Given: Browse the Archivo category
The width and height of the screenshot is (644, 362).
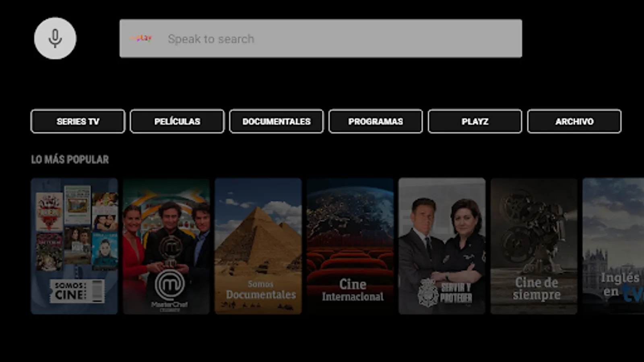Looking at the screenshot, I should point(574,121).
